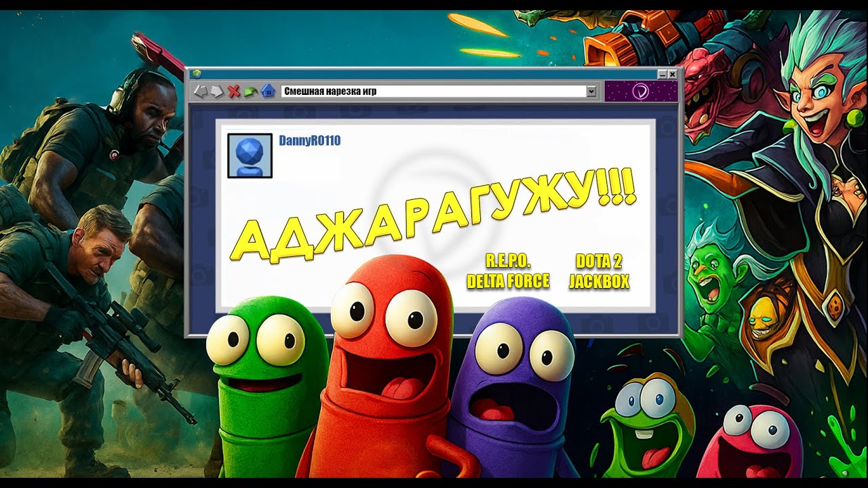Open the DannyRO110 avatar picture

coord(250,155)
